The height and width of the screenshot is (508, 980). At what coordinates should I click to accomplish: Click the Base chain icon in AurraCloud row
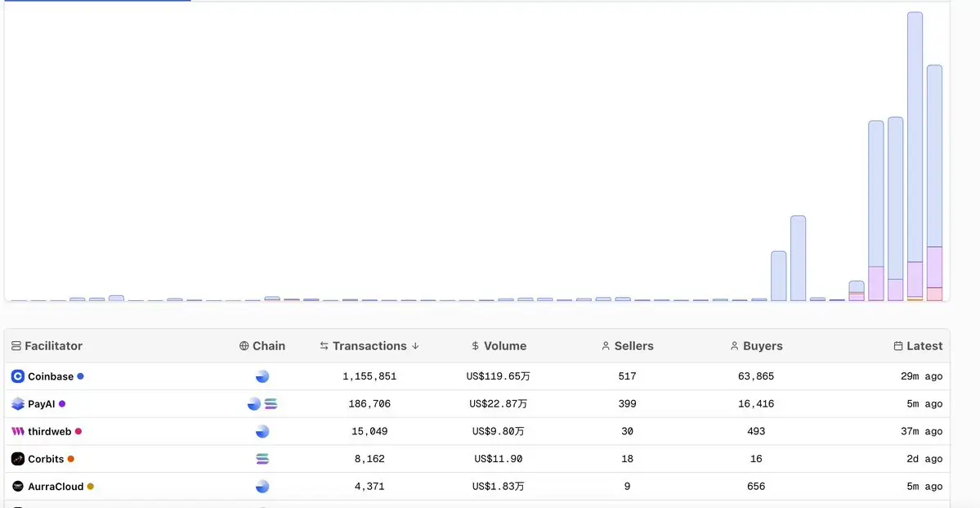point(262,487)
